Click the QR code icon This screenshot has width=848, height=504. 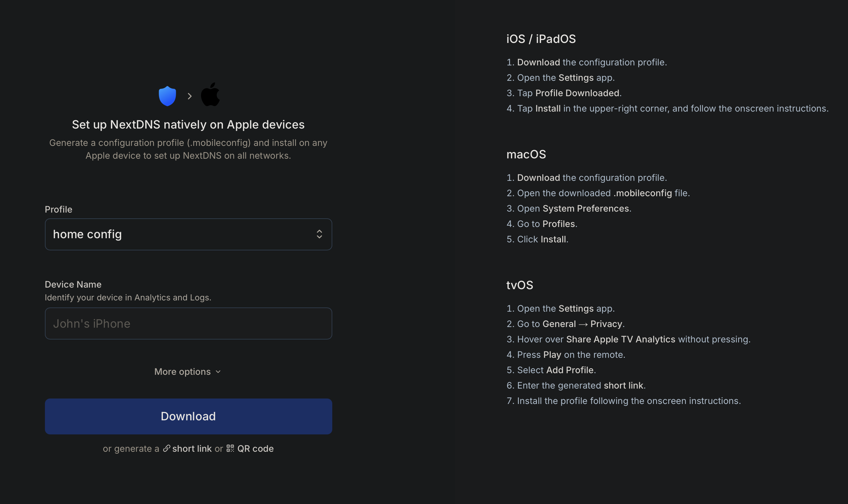tap(230, 448)
